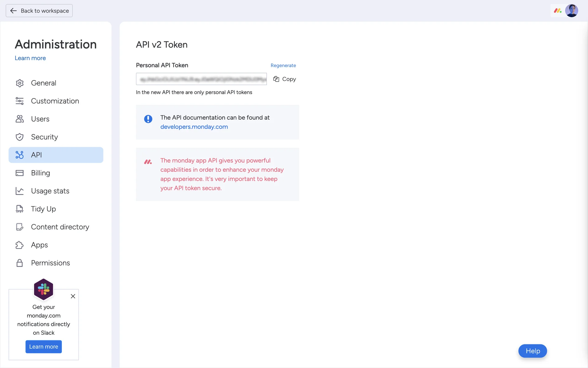Image resolution: width=588 pixels, height=368 pixels.
Task: Click the Permissions lock icon
Action: (x=20, y=263)
